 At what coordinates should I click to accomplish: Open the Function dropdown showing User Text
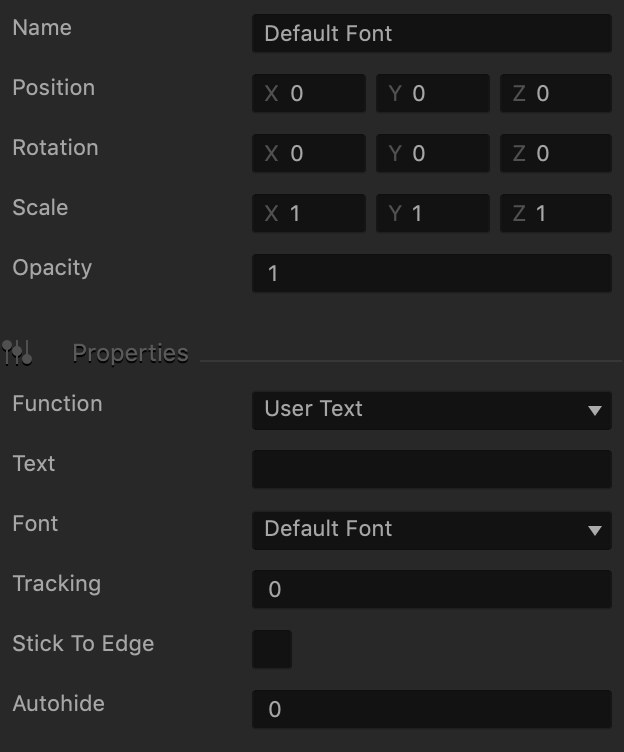pos(432,411)
